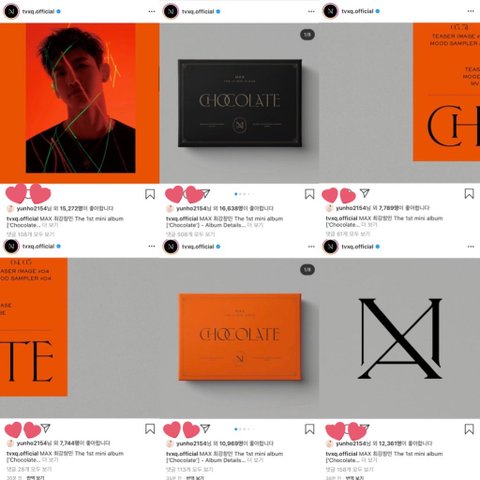The width and height of the screenshot is (480, 480).
Task: Open three-dot menu on black Chocolate box post
Action: (311, 11)
